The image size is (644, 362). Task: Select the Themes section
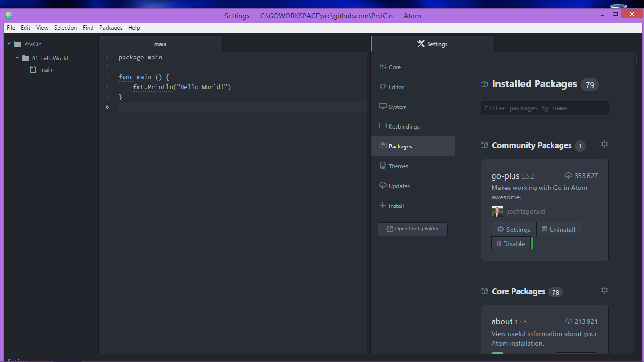398,166
